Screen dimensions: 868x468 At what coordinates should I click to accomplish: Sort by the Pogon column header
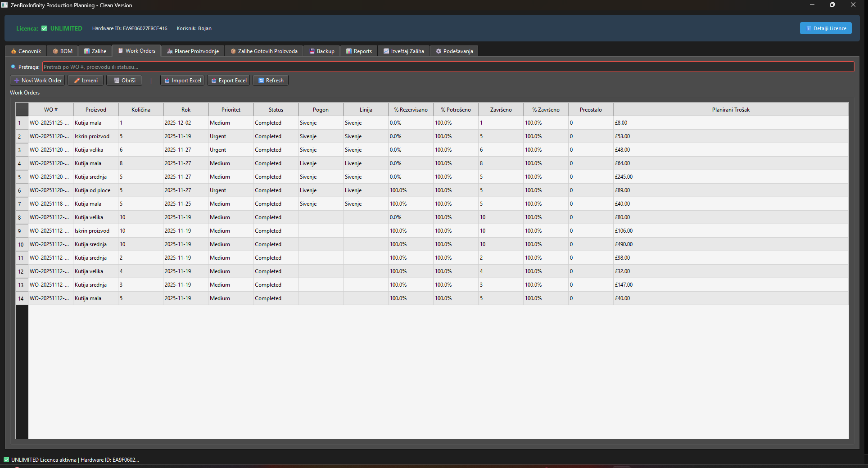coord(321,110)
